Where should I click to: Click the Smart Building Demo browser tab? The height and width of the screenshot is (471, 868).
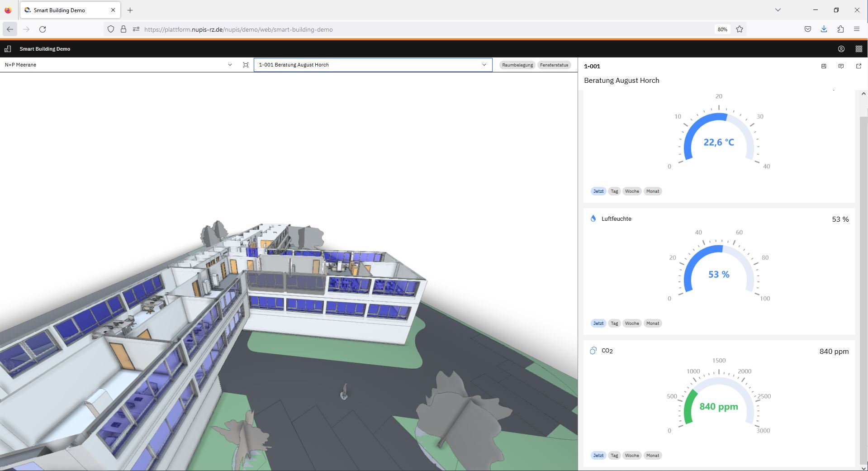(x=70, y=10)
